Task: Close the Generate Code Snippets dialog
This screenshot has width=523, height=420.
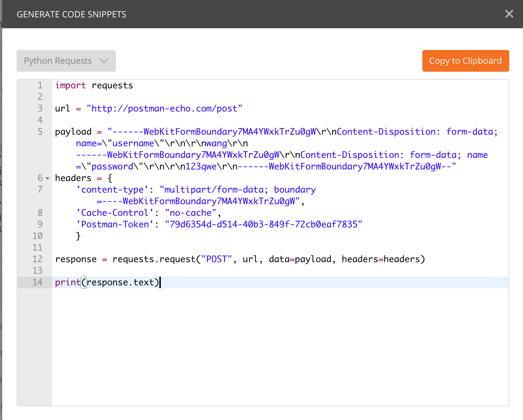Action: click(x=509, y=14)
